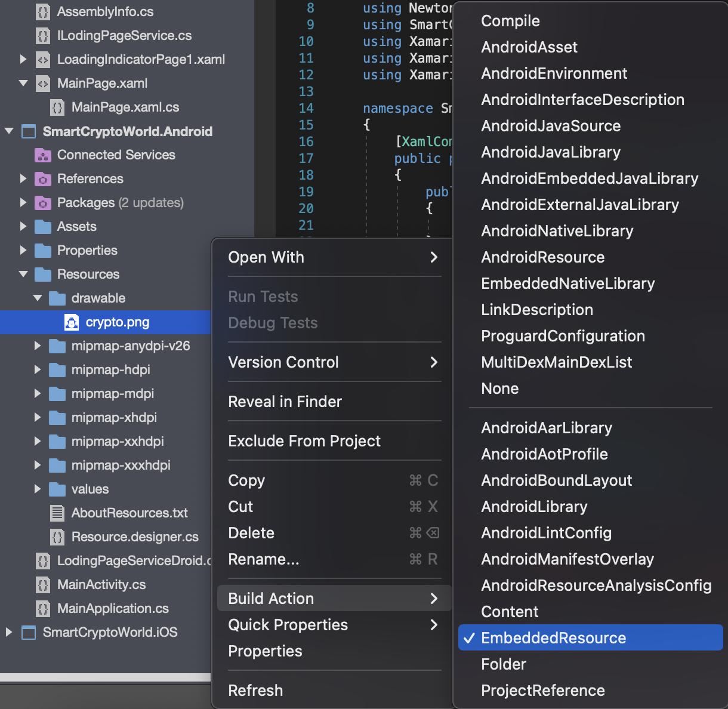Click the ILodingPageService.cs file icon
This screenshot has height=709, width=728.
coord(42,36)
